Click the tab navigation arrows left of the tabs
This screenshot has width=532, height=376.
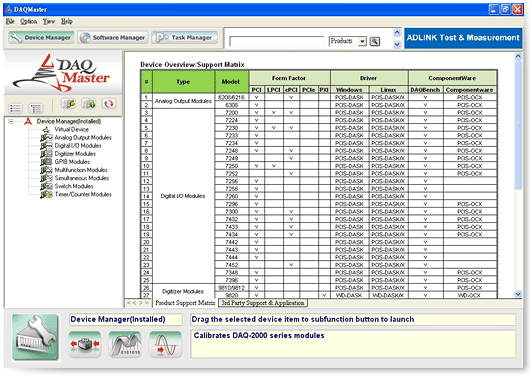click(137, 303)
